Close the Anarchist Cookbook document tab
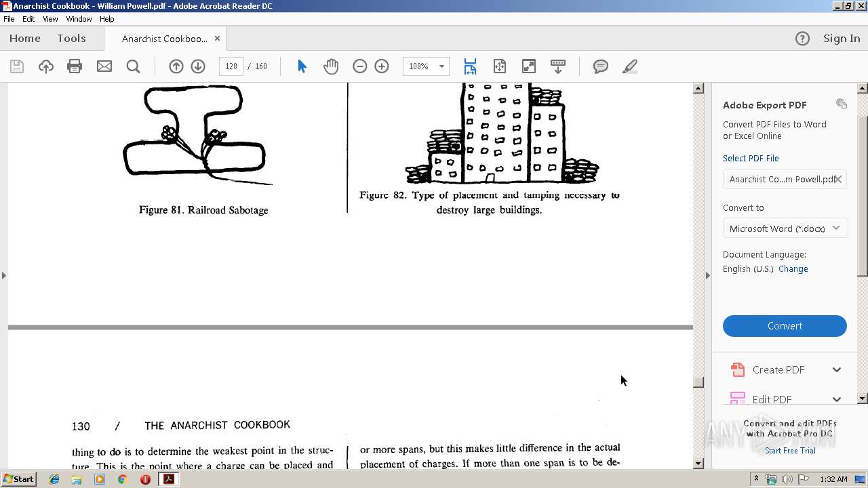This screenshot has height=488, width=868. pos(217,39)
